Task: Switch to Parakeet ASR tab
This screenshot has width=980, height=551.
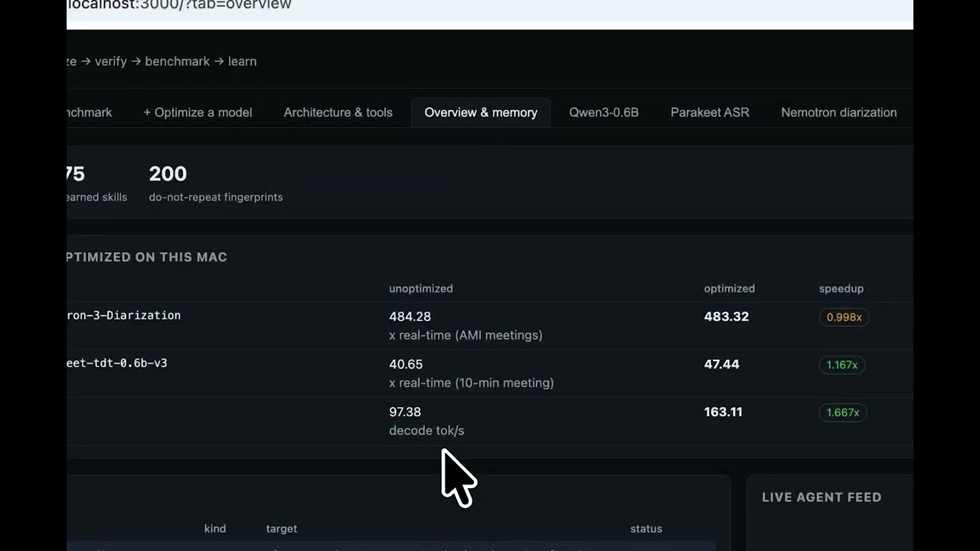Action: (x=710, y=112)
